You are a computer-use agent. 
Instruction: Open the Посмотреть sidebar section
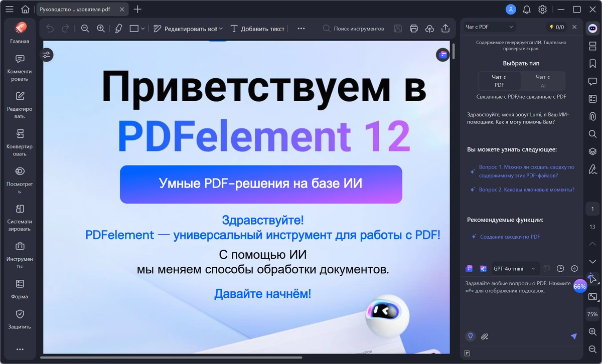click(20, 180)
